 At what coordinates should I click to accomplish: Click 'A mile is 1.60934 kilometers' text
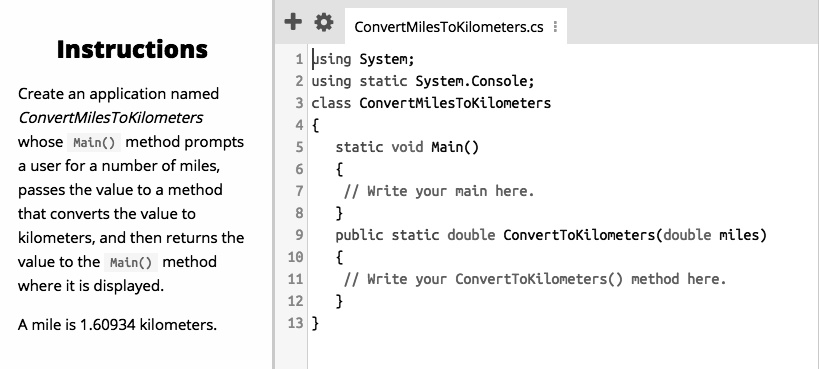click(118, 325)
